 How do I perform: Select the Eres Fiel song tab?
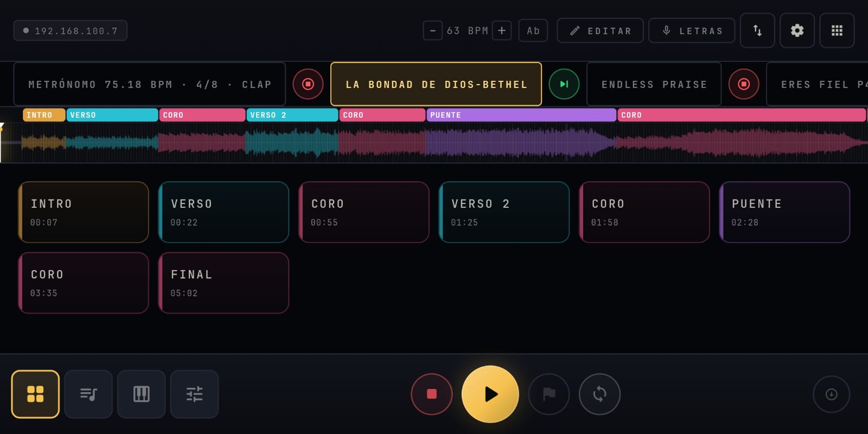(817, 84)
